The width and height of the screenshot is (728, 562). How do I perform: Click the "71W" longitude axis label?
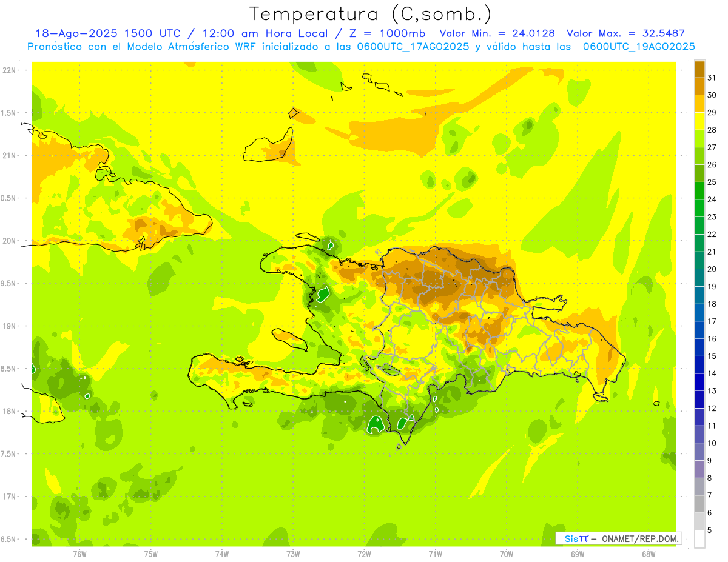click(x=435, y=554)
